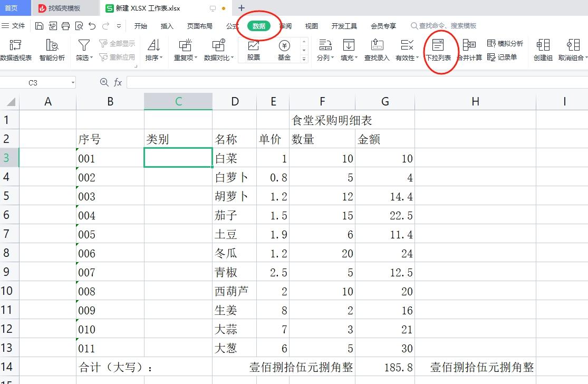Image resolution: width=588 pixels, height=384 pixels.
Task: Click 创建组 create group
Action: pyautogui.click(x=543, y=50)
